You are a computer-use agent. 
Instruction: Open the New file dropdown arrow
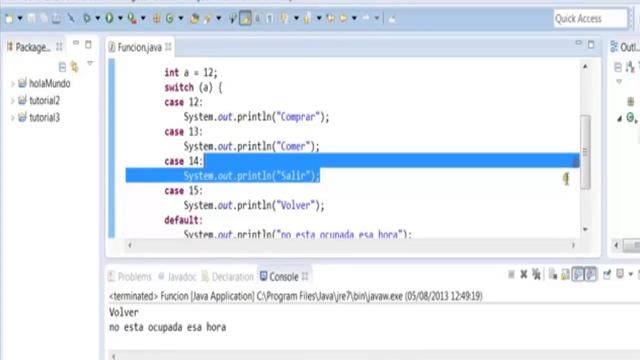(x=19, y=18)
